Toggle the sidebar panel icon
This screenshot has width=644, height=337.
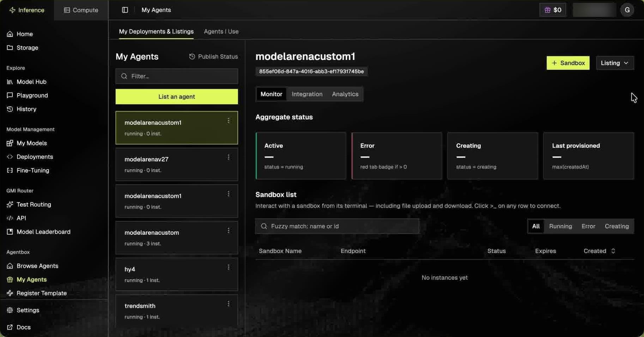[125, 10]
